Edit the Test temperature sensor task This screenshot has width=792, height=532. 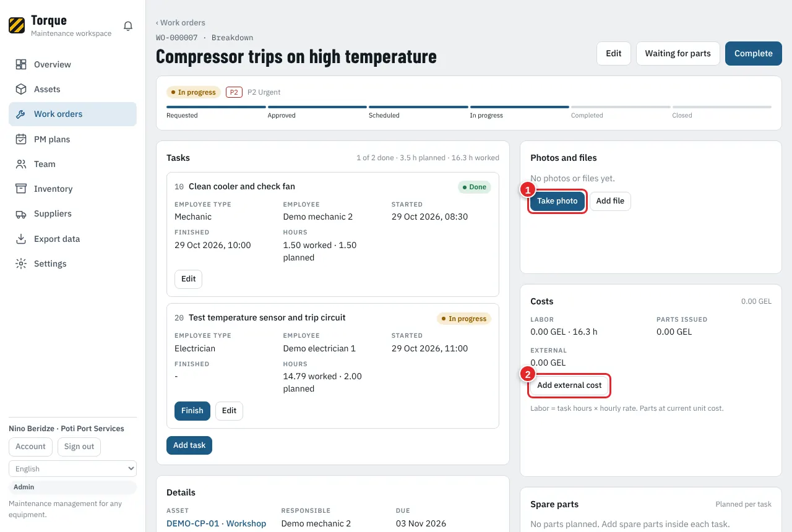229,411
